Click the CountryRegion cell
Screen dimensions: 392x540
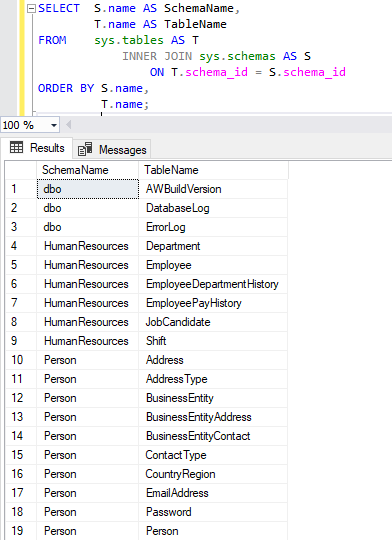point(213,474)
